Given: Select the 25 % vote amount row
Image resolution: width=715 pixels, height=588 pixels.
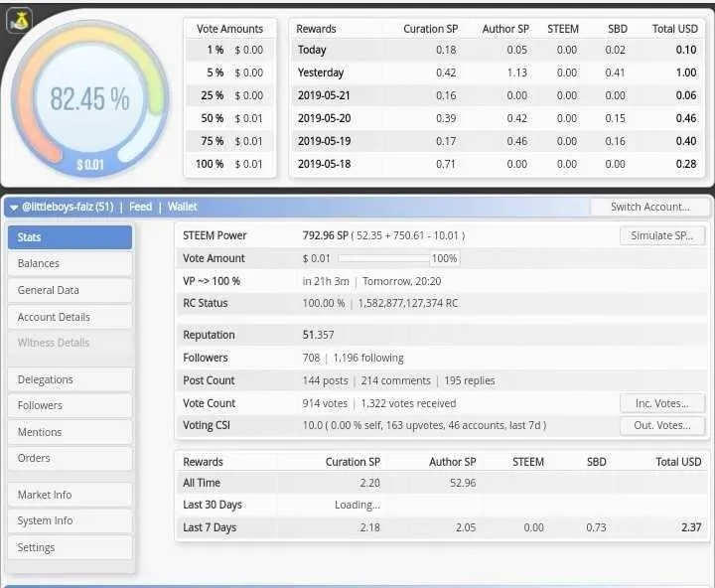Looking at the screenshot, I should click(x=229, y=95).
